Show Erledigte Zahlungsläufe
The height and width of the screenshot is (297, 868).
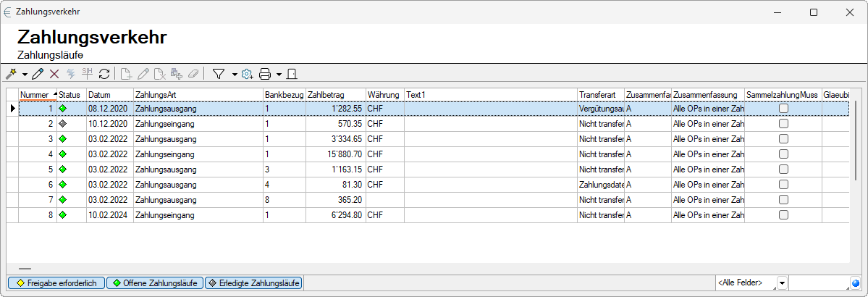click(253, 283)
